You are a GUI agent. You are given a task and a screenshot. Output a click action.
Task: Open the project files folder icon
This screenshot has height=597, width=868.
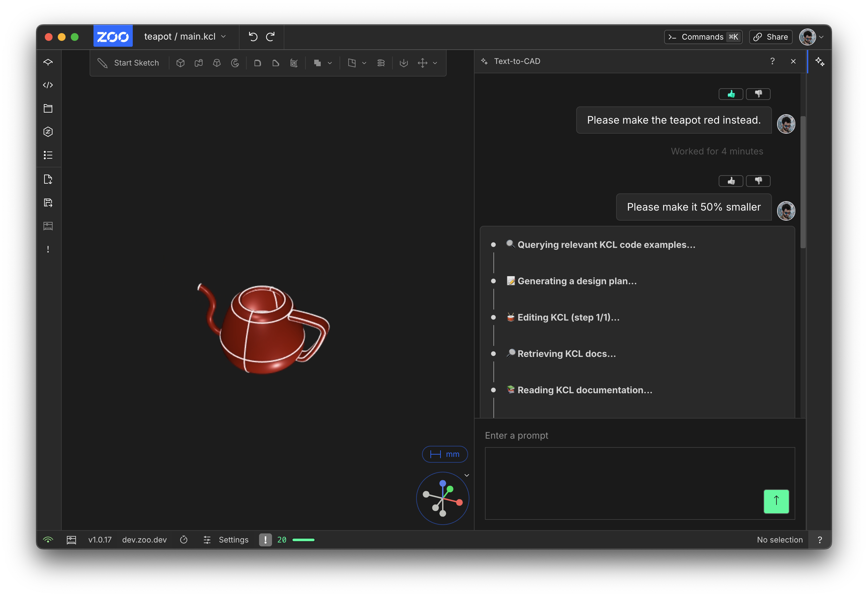[48, 108]
